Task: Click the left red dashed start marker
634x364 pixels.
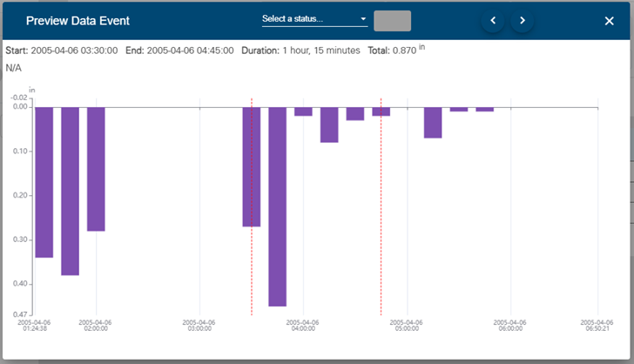Action: point(252,261)
